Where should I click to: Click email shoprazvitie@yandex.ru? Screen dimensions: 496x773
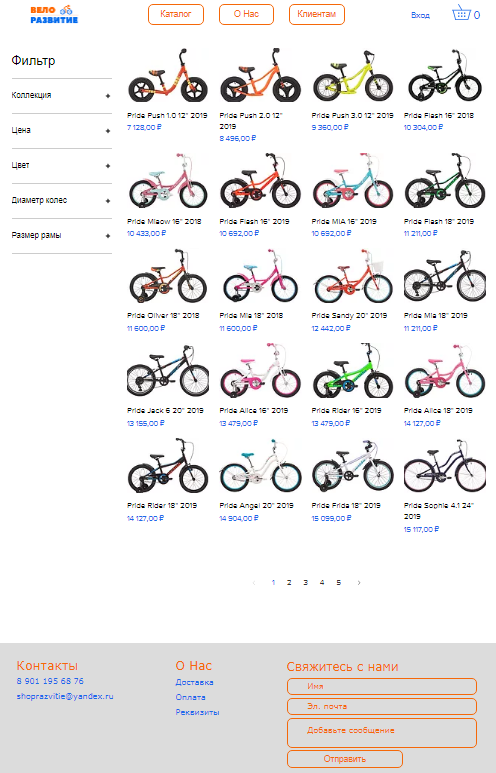(x=65, y=696)
